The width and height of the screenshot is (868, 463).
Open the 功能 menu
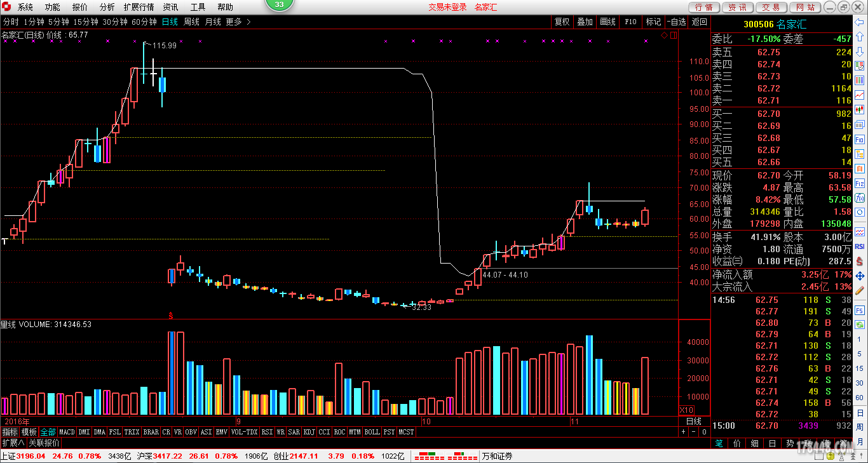(53, 7)
